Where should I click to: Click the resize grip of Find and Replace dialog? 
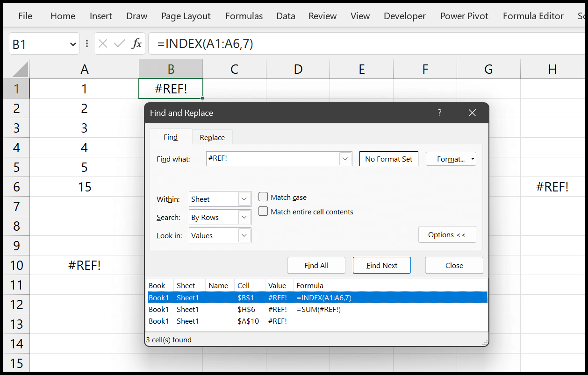485,343
